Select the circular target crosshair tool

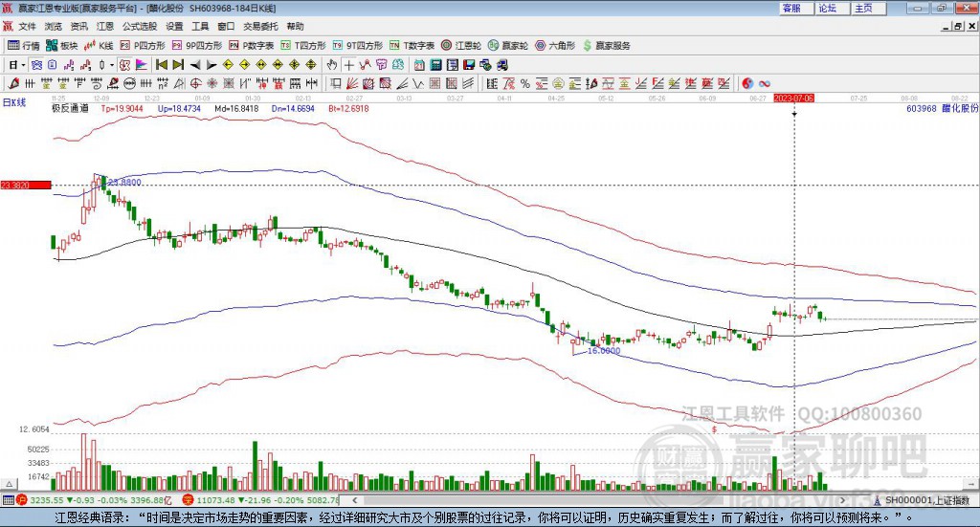click(x=195, y=83)
